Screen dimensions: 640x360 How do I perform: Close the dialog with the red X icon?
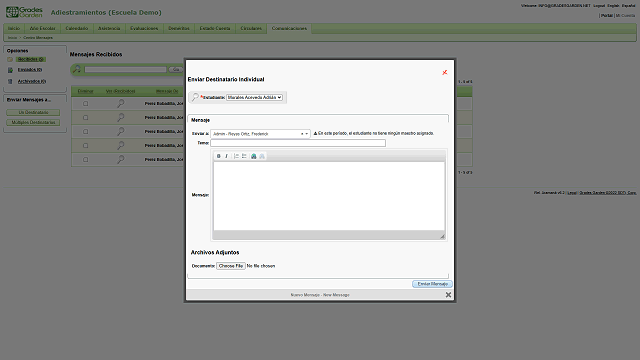point(445,72)
